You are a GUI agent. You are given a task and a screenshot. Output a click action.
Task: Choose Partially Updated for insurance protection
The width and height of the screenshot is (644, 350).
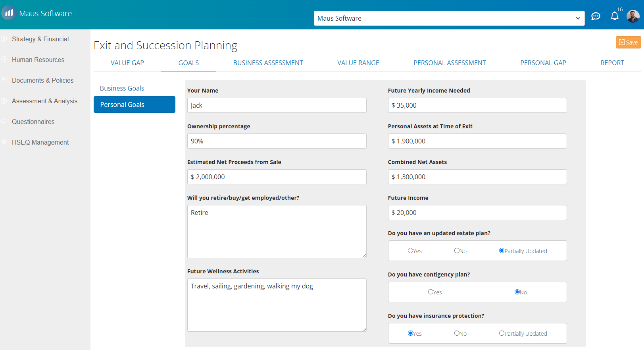(x=502, y=333)
